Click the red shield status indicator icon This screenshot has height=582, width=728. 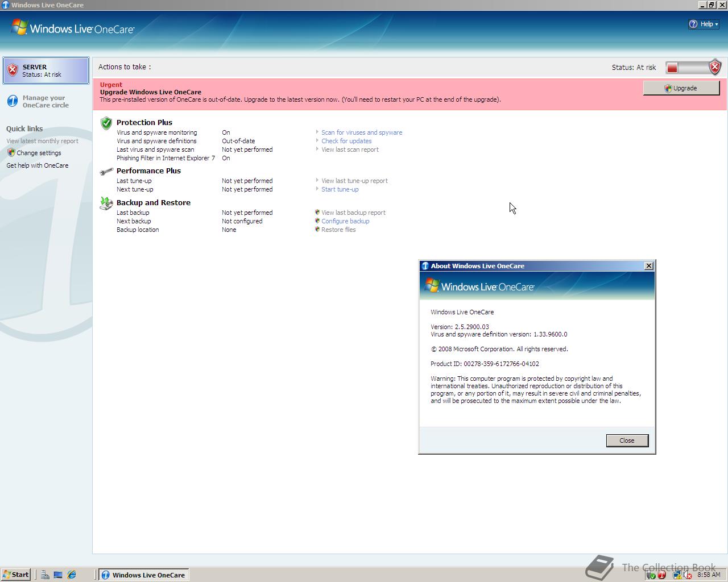[715, 67]
